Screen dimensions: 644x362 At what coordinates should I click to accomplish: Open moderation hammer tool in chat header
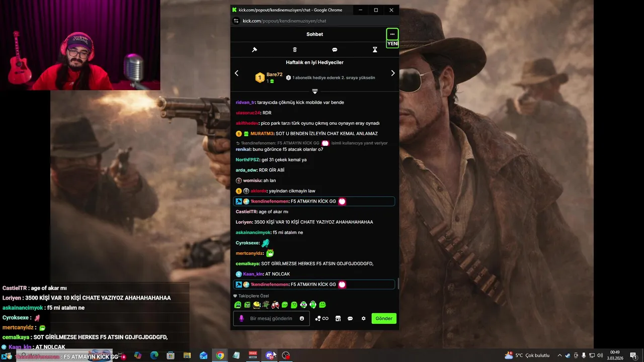pos(255,50)
